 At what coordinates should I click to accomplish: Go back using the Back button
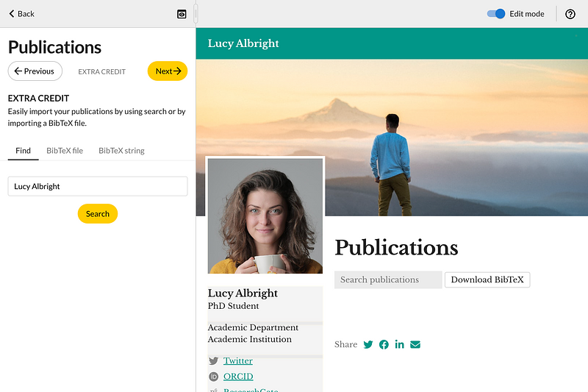21,14
